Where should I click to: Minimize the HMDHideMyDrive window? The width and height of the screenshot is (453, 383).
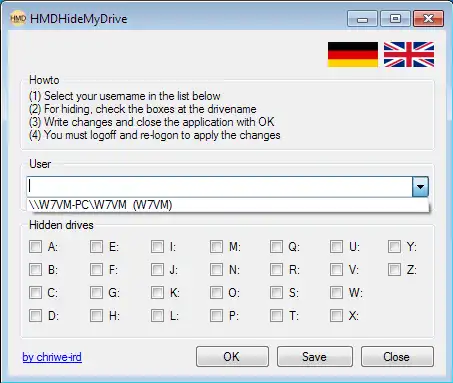tap(362, 19)
